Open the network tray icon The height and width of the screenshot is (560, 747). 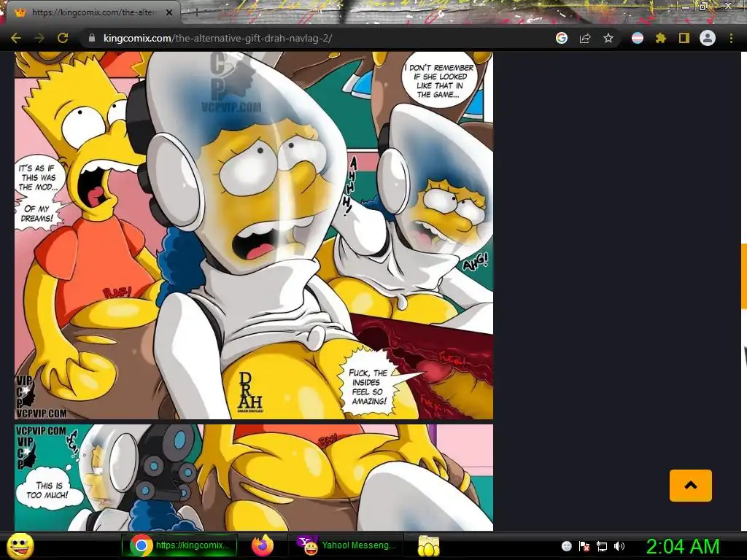pos(602,546)
